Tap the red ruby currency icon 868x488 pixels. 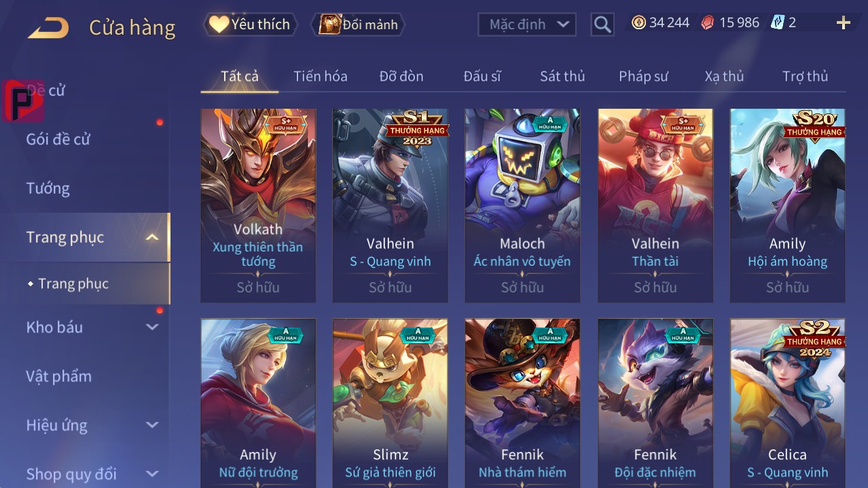[708, 22]
